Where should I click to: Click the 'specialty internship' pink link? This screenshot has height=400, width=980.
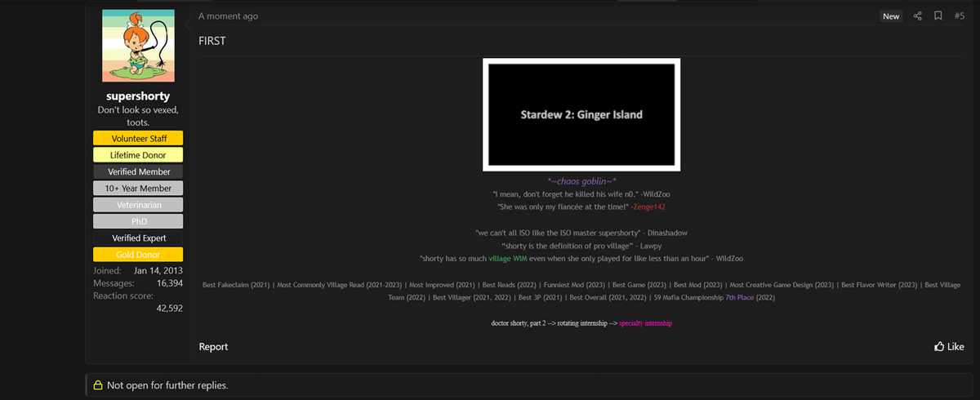pyautogui.click(x=645, y=324)
